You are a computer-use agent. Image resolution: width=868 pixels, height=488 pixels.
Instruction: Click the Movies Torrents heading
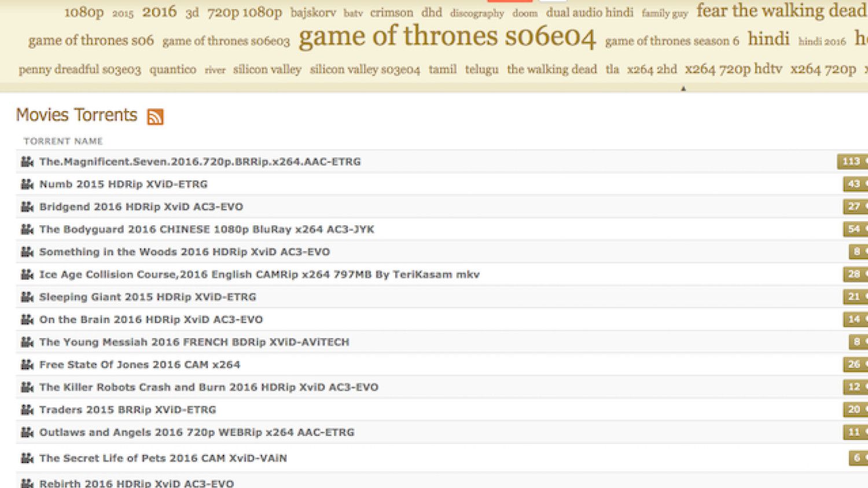coord(76,115)
